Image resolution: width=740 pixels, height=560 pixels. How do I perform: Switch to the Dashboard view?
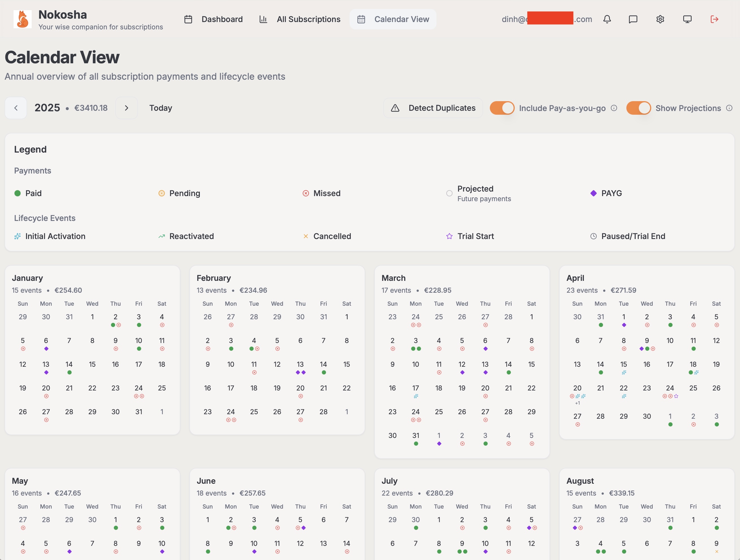(x=222, y=19)
